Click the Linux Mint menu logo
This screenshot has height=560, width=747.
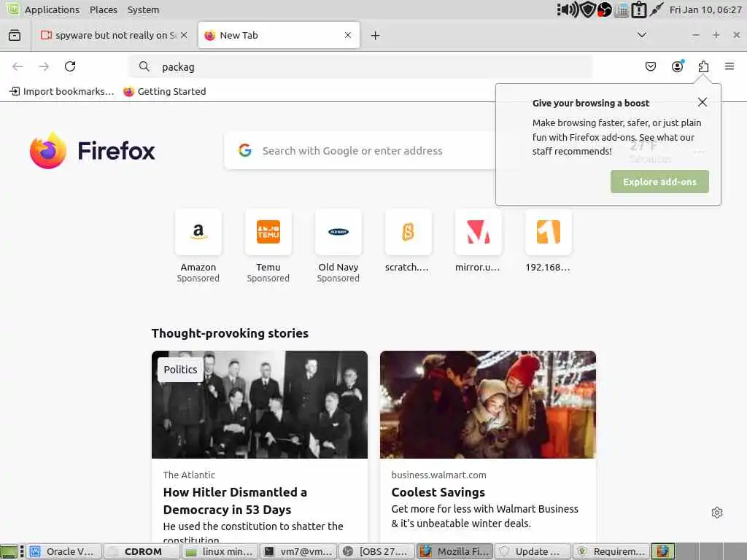click(13, 9)
